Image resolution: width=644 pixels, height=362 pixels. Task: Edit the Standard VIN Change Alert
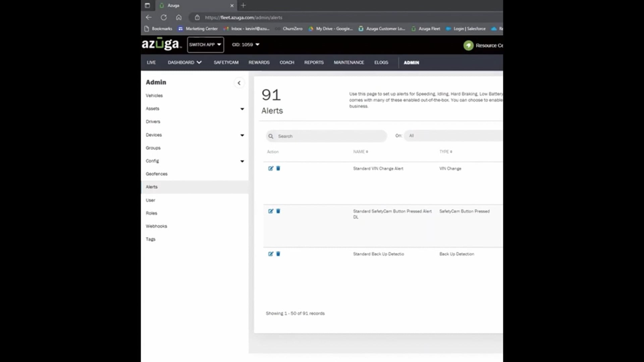point(271,168)
